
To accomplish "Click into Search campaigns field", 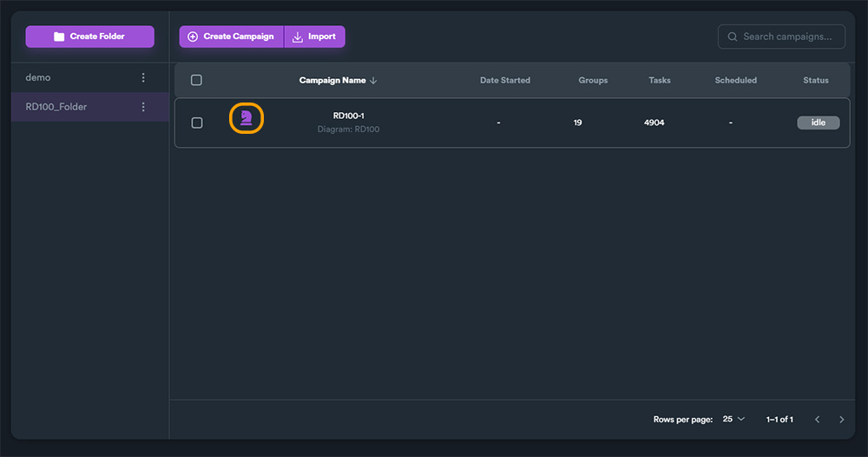I will tap(781, 36).
